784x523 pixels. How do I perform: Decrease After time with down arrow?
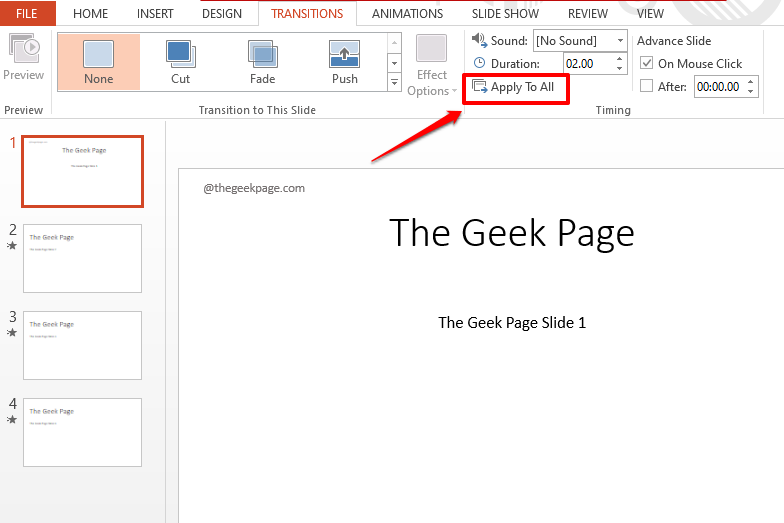pos(750,91)
